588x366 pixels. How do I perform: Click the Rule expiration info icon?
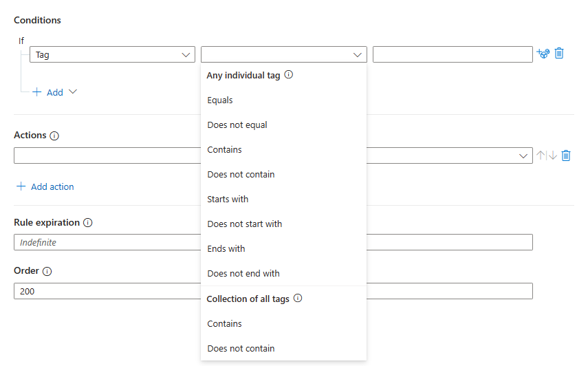87,223
